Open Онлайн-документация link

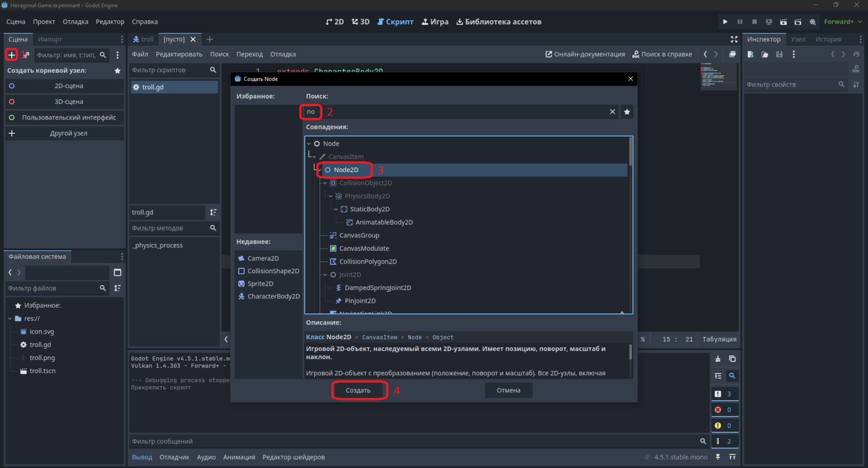click(x=585, y=54)
